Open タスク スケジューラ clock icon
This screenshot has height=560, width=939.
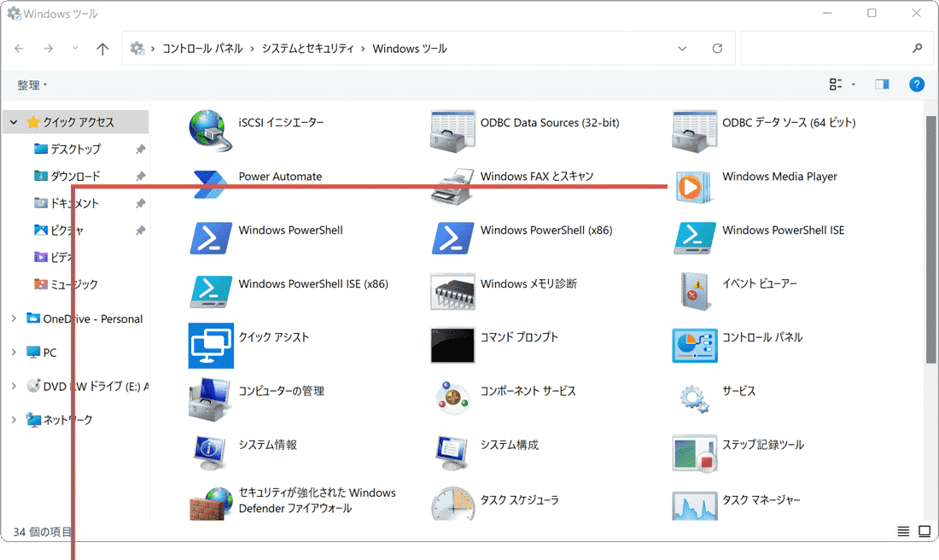click(452, 504)
